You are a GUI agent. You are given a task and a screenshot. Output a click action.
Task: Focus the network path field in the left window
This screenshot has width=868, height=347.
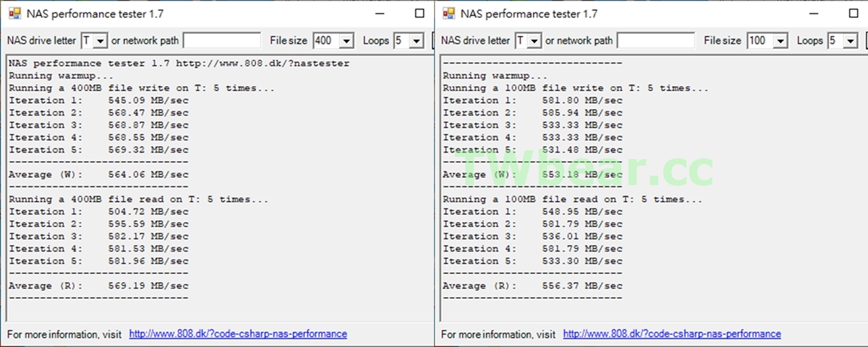pos(221,41)
